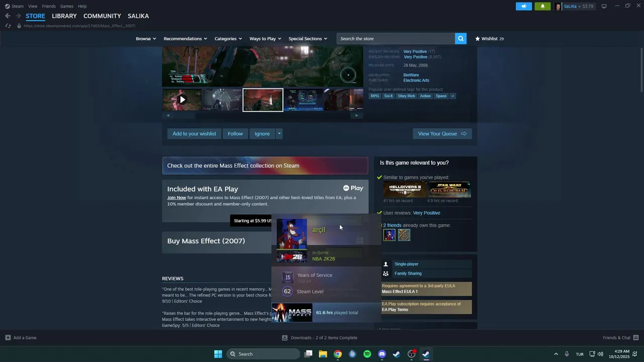644x362 pixels.
Task: Click second friend avatar owning game
Action: pos(404,235)
